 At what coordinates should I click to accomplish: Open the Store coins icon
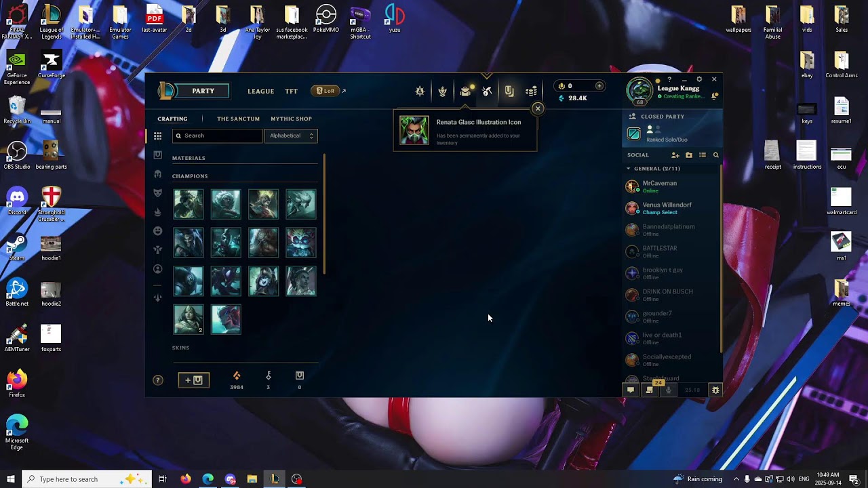pyautogui.click(x=532, y=91)
